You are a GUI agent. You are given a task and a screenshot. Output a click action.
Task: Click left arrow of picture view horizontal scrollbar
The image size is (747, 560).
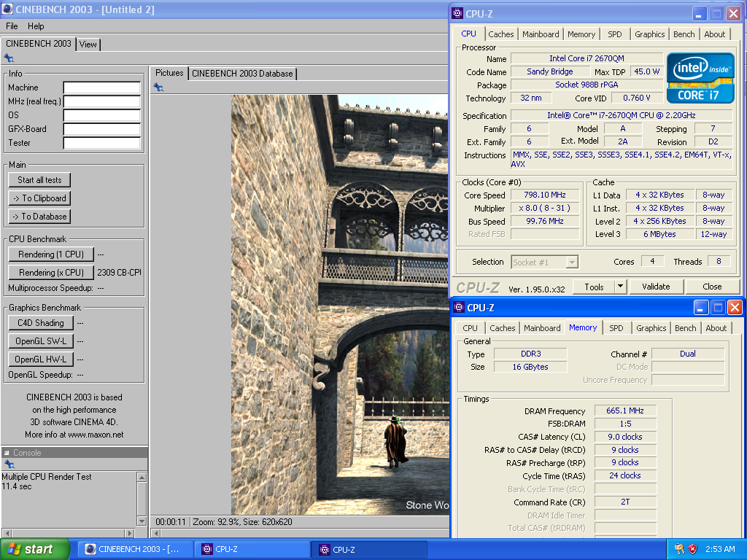tap(156, 533)
